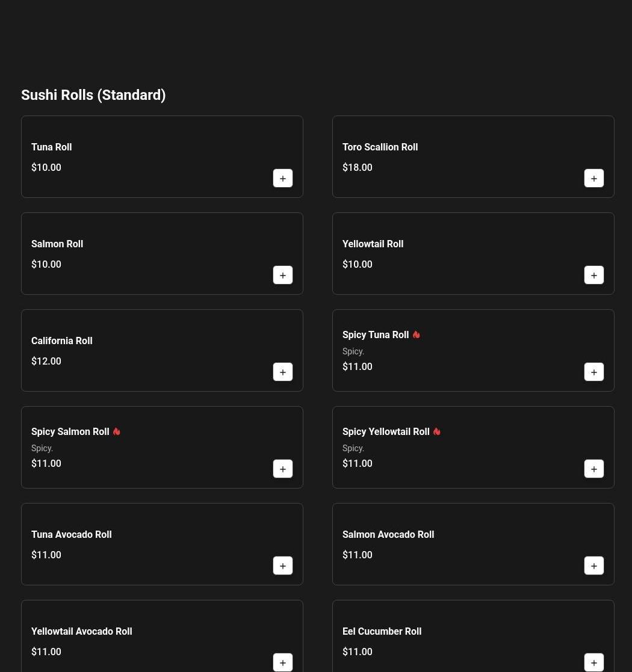Add Spicy Tuna Roll to cart
This screenshot has height=672, width=632.
click(594, 372)
